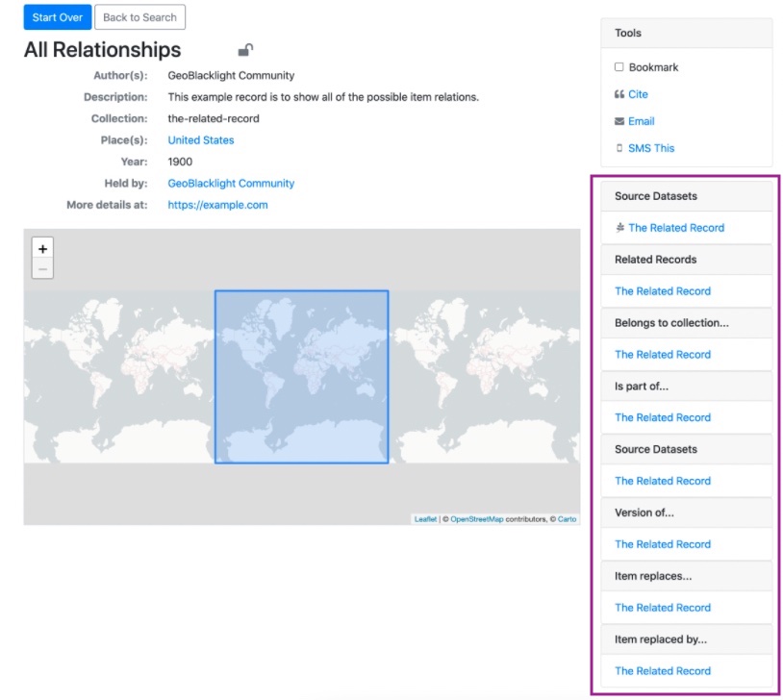783x700 pixels.
Task: Toggle the Bookmark checkbox
Action: [x=619, y=67]
